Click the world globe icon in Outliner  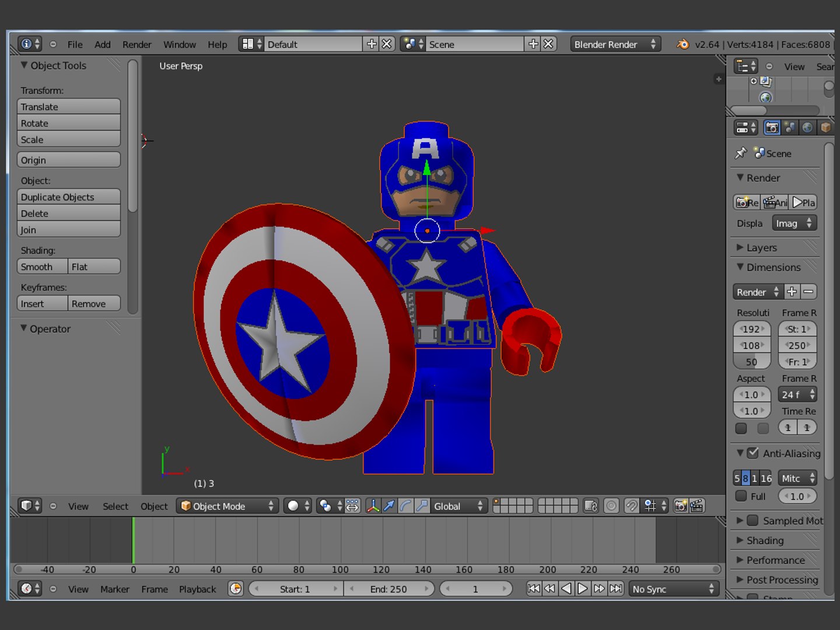[766, 97]
